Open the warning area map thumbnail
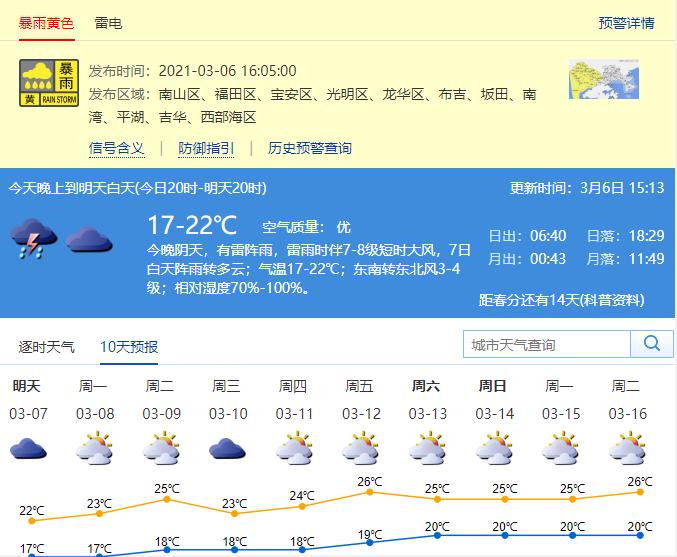The height and width of the screenshot is (557, 677). coord(603,81)
